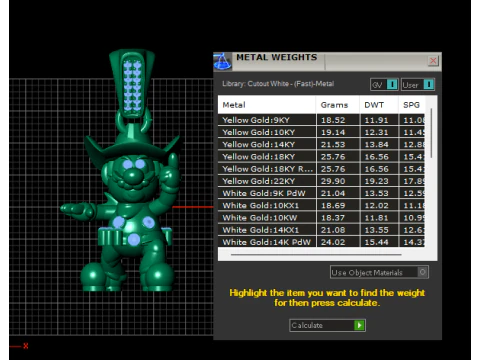Close the Metal Weights window
The image size is (480, 360).
tap(433, 61)
